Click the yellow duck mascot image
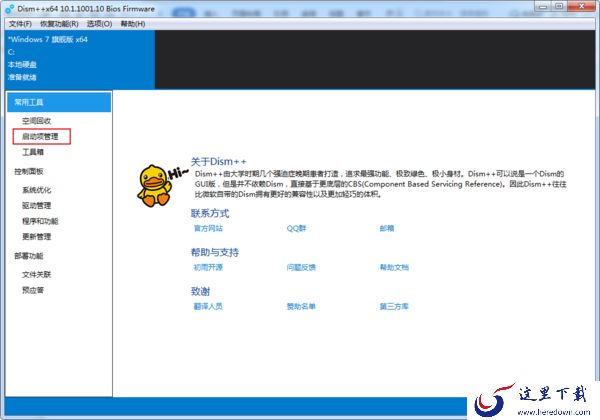The height and width of the screenshot is (420, 600). coord(155,186)
